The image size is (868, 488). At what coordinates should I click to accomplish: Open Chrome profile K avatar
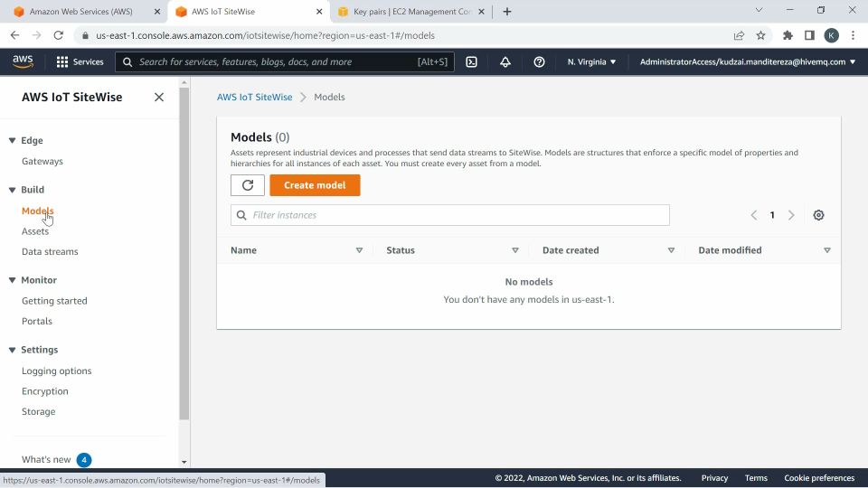pyautogui.click(x=831, y=35)
